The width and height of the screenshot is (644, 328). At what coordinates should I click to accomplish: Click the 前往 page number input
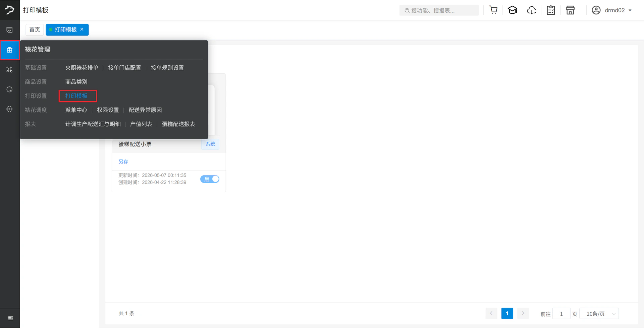point(561,314)
